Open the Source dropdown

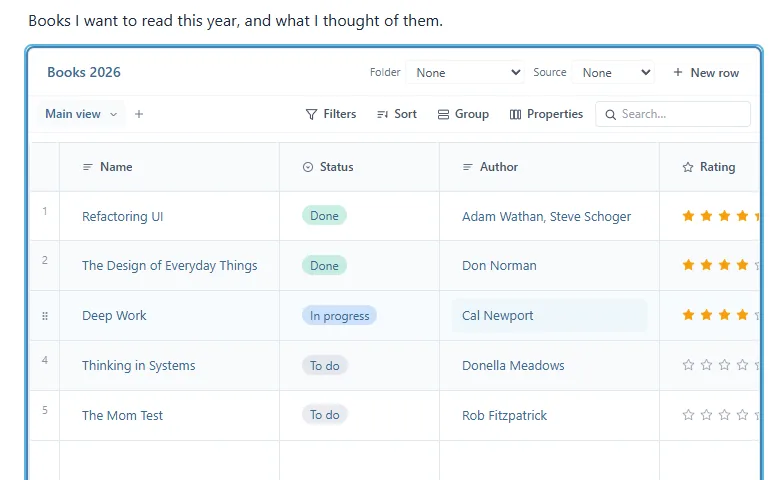(x=613, y=73)
